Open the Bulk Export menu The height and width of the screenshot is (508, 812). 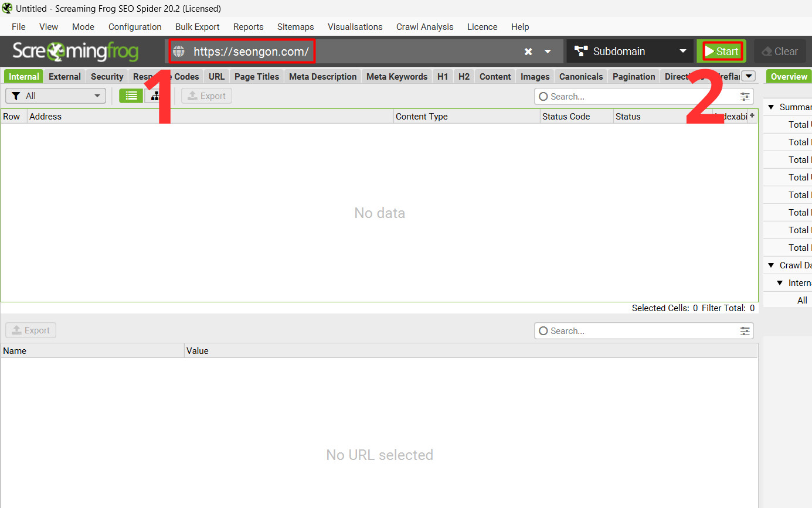click(198, 27)
